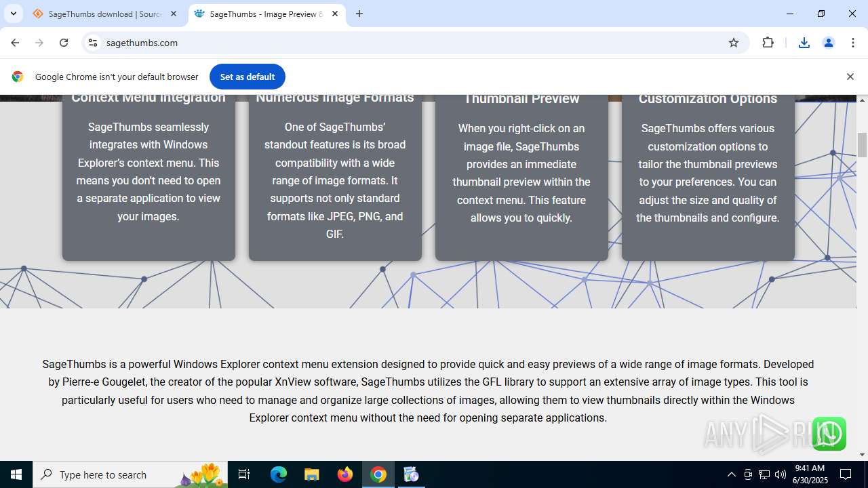Open Task View on taskbar
868x488 pixels.
(245, 474)
